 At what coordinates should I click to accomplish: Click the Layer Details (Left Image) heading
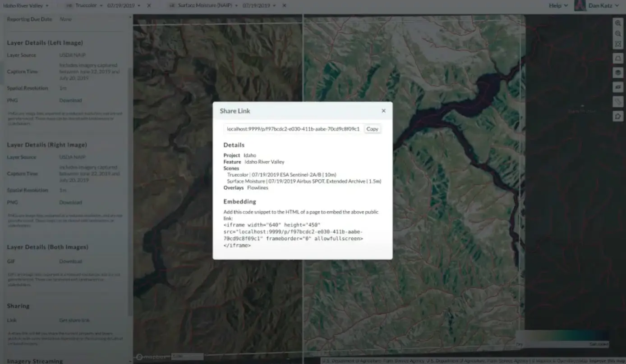tap(45, 43)
